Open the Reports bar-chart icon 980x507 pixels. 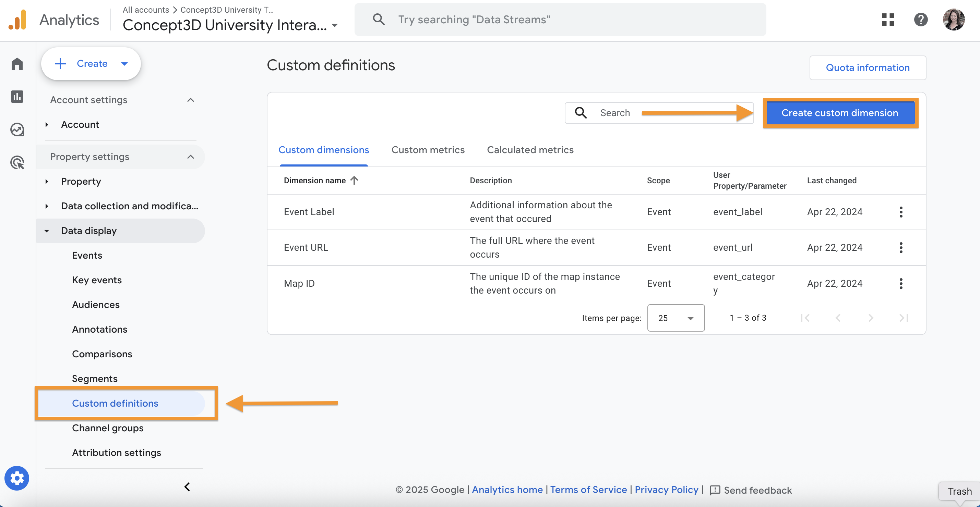point(17,97)
